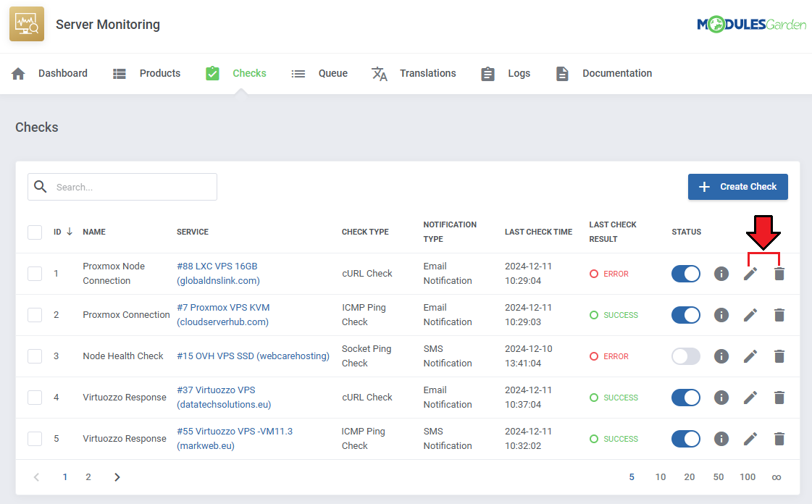The width and height of the screenshot is (812, 504).
Task: Click the Queue lines icon
Action: pyautogui.click(x=298, y=73)
